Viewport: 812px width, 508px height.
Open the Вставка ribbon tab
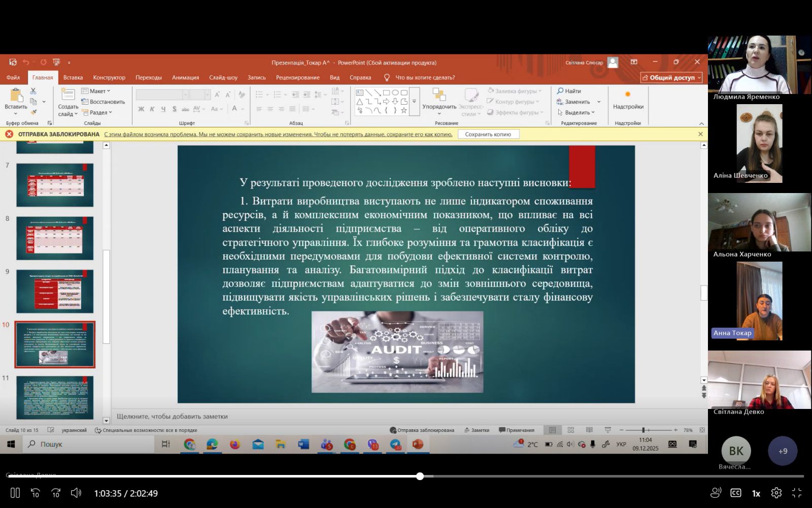click(73, 78)
